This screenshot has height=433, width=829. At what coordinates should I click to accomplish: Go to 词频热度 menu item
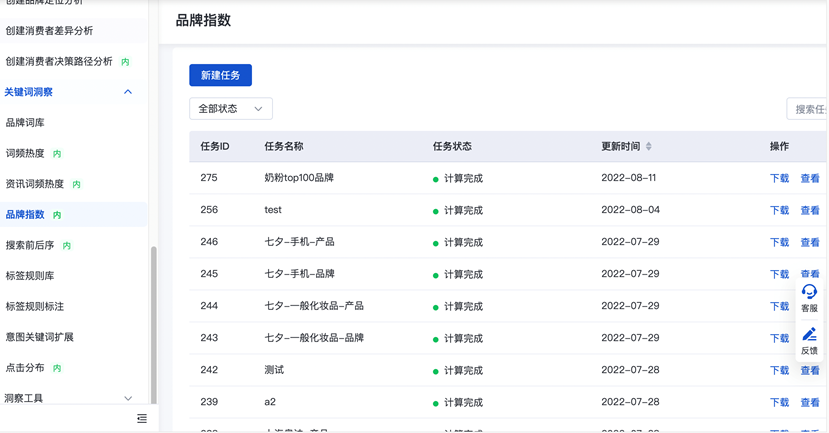[25, 154]
